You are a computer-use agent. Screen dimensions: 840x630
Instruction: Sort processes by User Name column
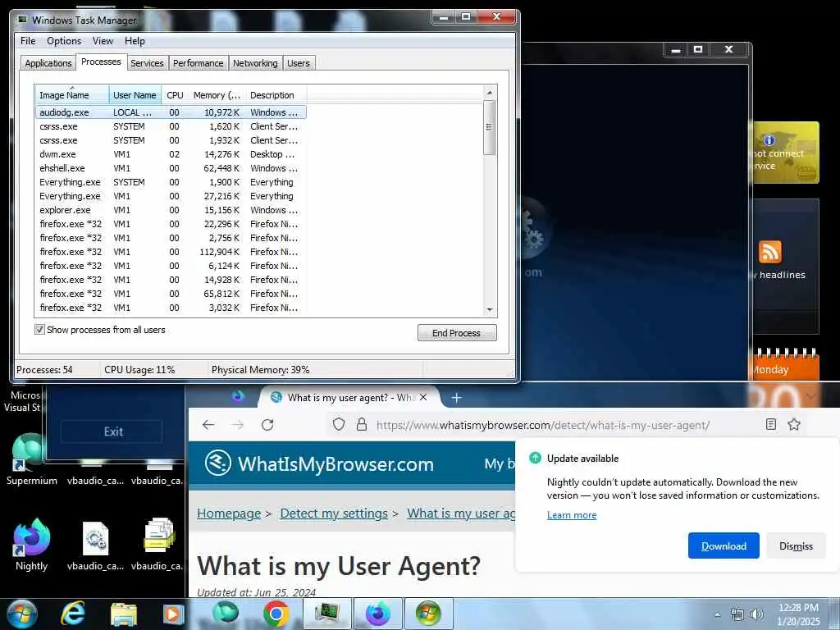click(x=135, y=95)
